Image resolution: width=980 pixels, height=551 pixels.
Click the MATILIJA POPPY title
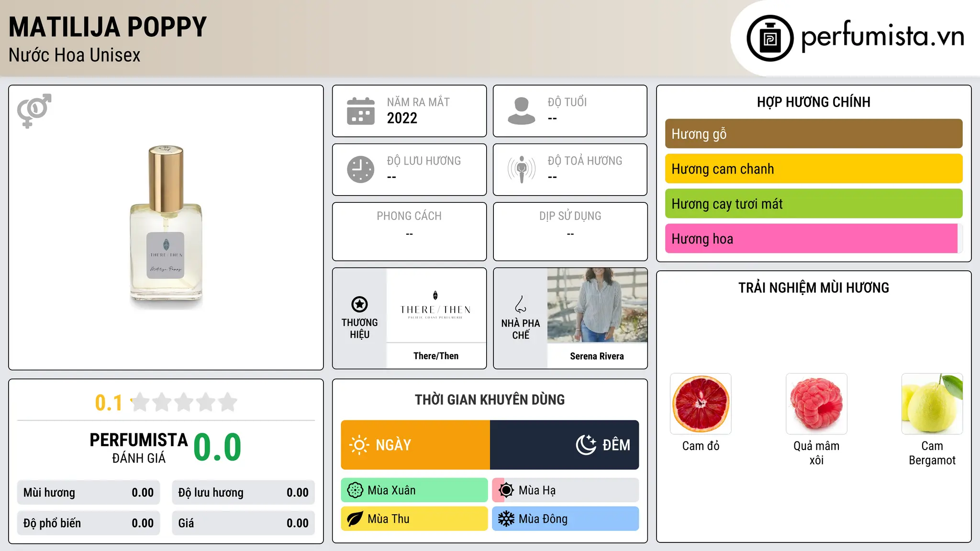[108, 27]
